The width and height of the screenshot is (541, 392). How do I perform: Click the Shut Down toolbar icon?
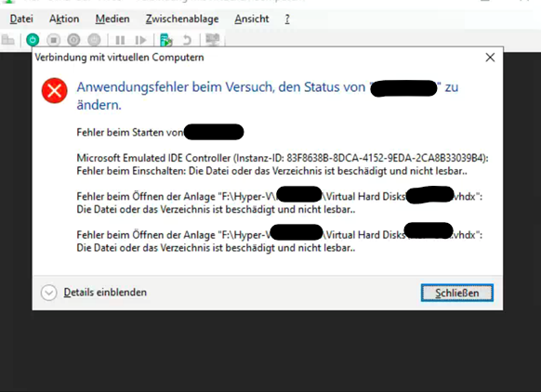pos(73,40)
